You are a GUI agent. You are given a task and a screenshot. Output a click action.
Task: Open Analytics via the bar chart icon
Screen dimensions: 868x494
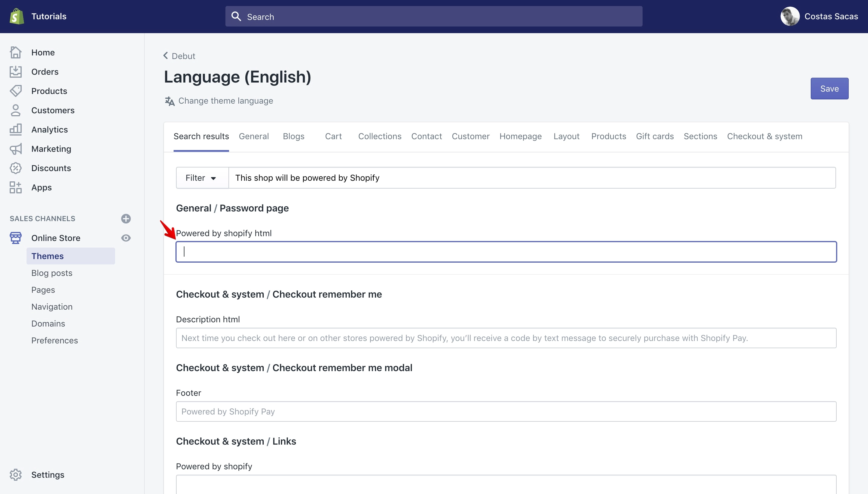[x=16, y=129]
